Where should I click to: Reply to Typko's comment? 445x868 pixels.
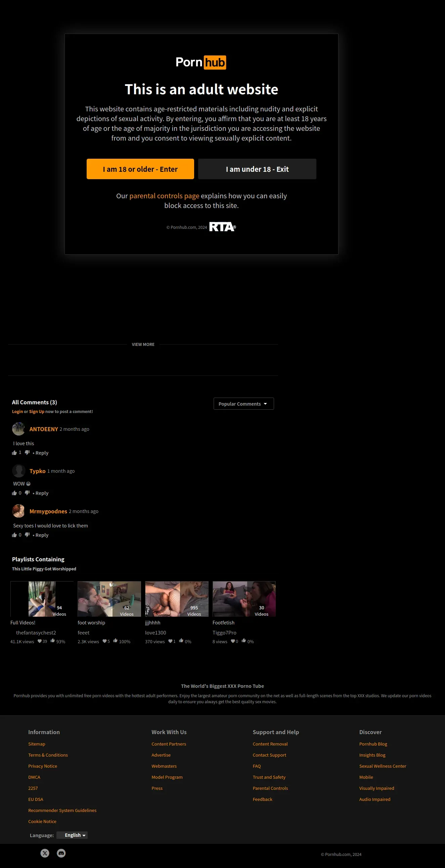point(42,493)
